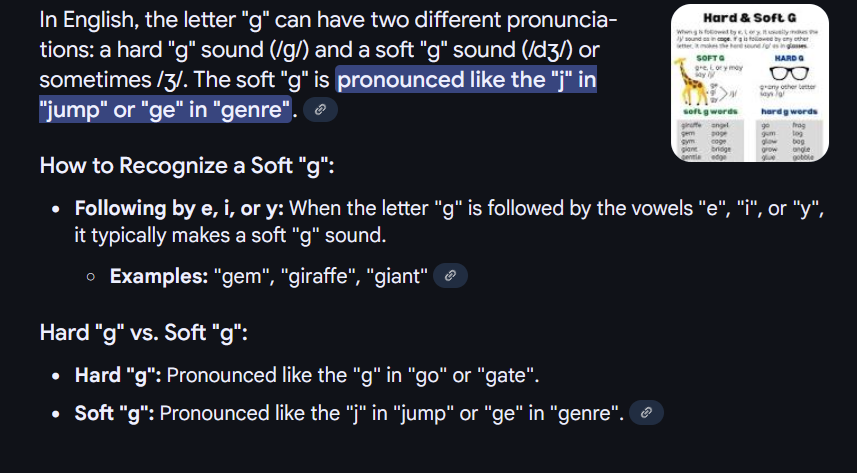Click the bold "Examples:" label
The width and height of the screenshot is (857, 473).
(x=159, y=276)
